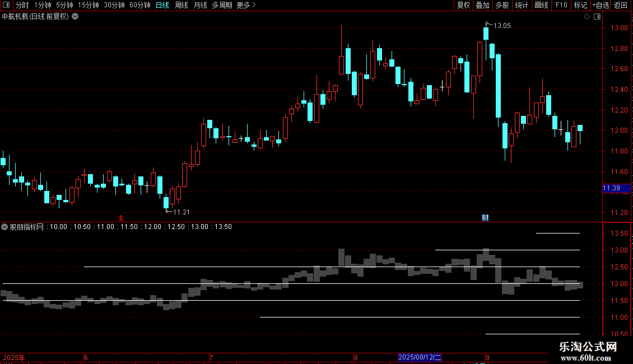Click the 13.50 tick on the indicator axis
Viewport: 633px width, 364px height.
[619, 234]
